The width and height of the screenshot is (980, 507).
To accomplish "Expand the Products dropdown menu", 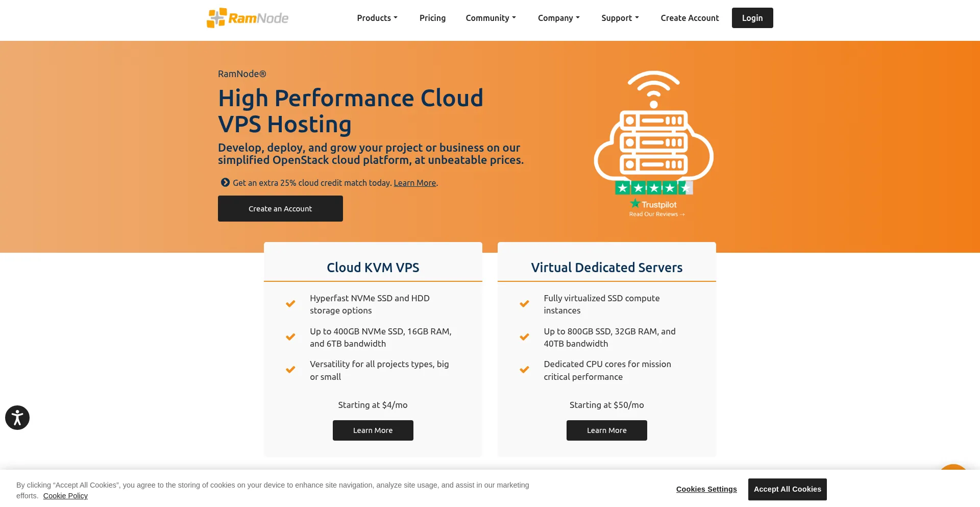I will coord(377,18).
